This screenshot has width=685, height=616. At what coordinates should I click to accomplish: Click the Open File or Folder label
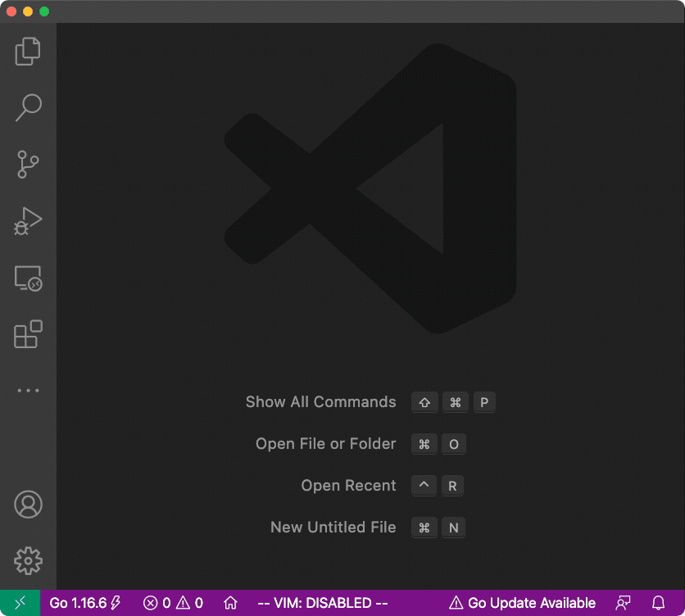325,444
